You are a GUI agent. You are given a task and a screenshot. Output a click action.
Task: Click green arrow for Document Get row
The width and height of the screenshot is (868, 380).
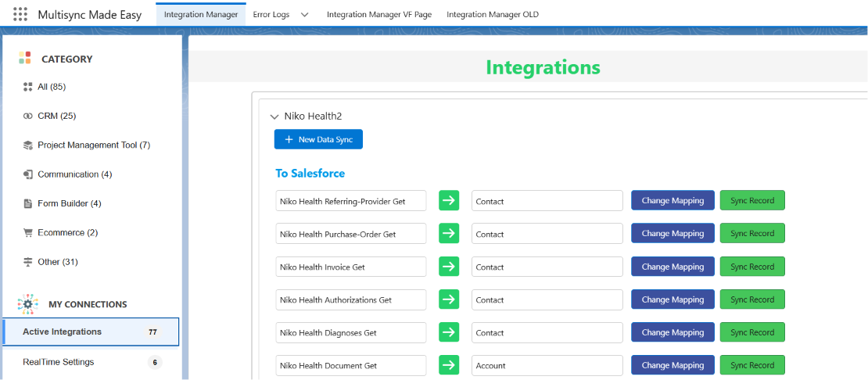point(449,365)
